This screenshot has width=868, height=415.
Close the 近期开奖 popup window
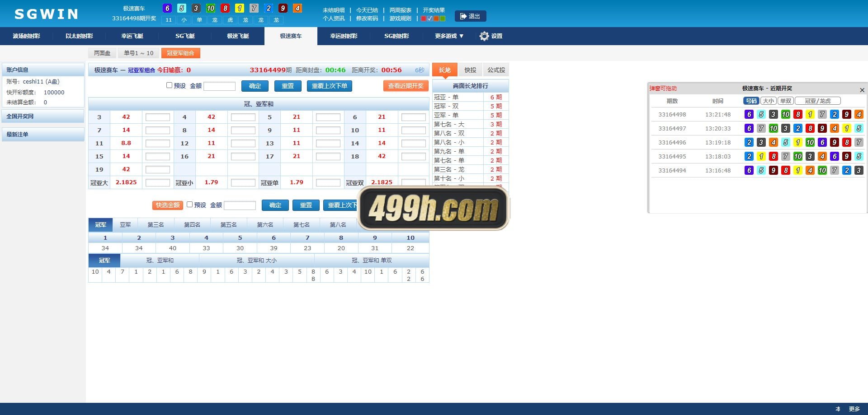[862, 90]
